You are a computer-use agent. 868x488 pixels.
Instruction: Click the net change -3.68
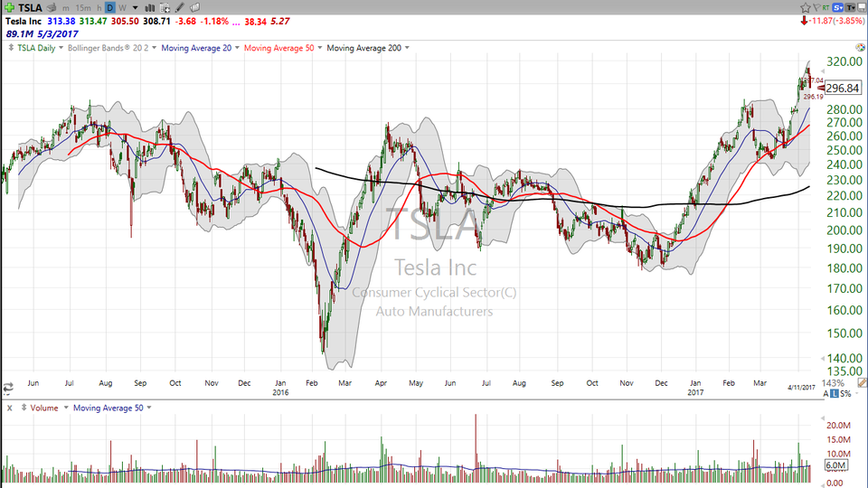(x=185, y=21)
